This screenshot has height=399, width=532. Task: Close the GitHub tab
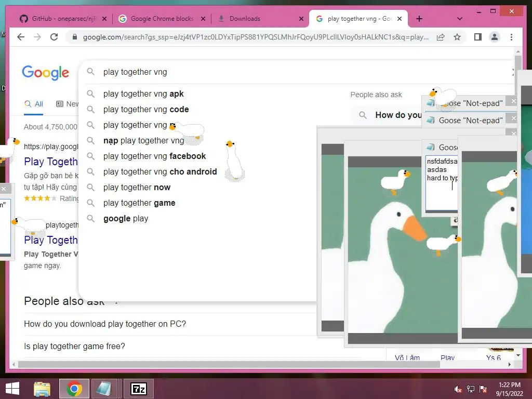coord(104,19)
